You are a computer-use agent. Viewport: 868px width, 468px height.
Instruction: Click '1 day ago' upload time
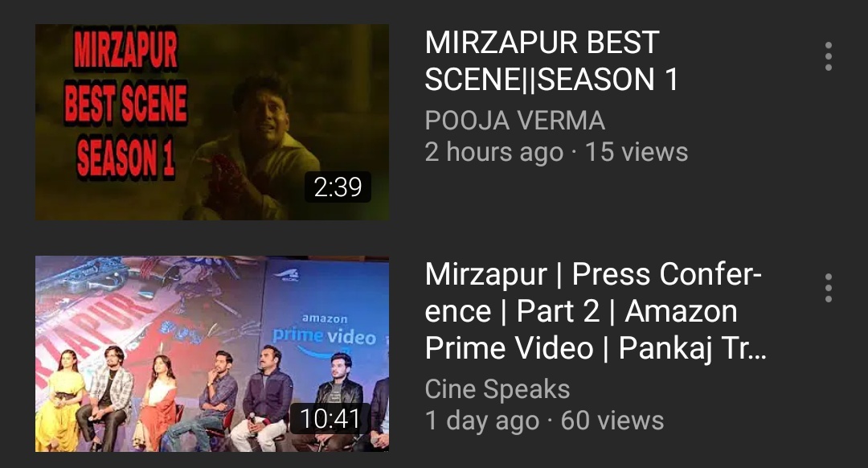pos(481,421)
